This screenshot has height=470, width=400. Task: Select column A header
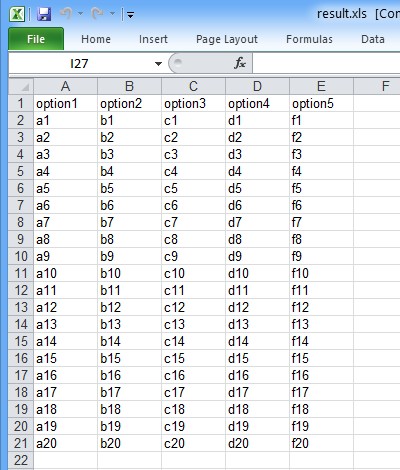(65, 86)
